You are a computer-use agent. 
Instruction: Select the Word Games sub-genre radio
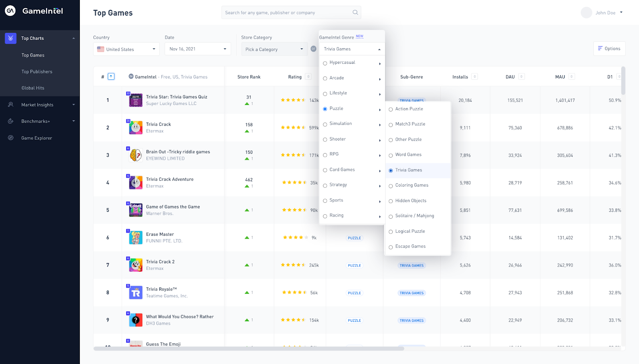tap(391, 155)
